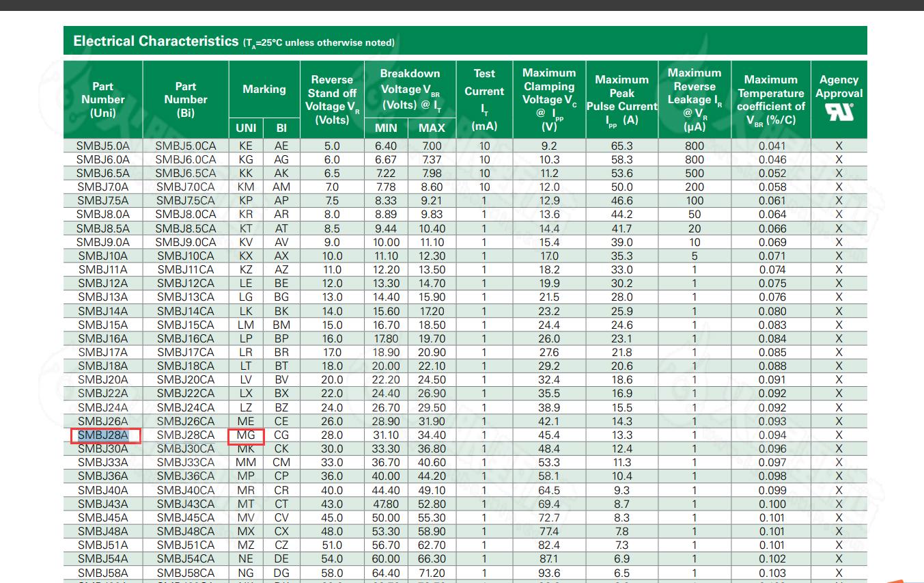Image resolution: width=924 pixels, height=583 pixels.
Task: Click the highlighted SMBJ28A part number
Action: (x=103, y=435)
